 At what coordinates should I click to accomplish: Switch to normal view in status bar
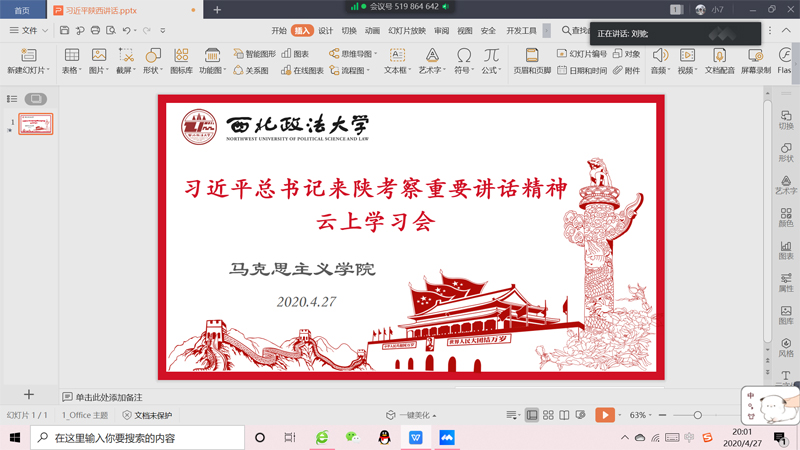(x=532, y=415)
